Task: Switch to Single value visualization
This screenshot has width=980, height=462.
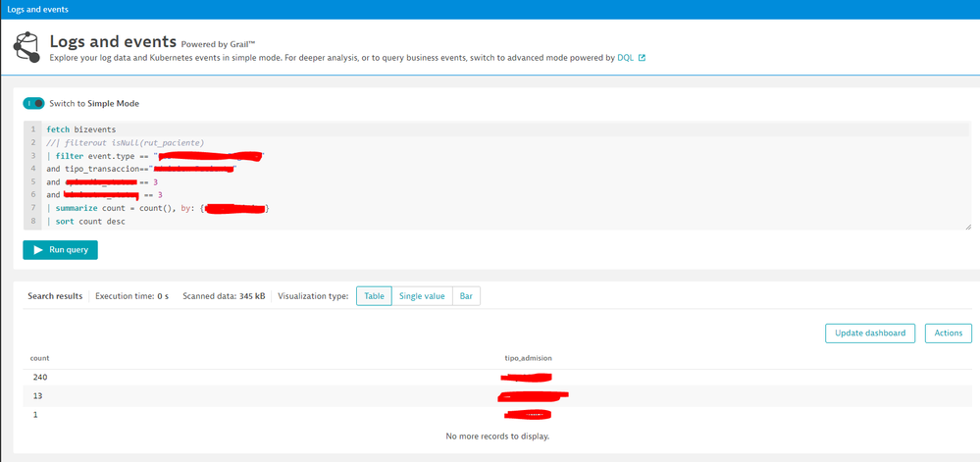Action: (x=422, y=296)
